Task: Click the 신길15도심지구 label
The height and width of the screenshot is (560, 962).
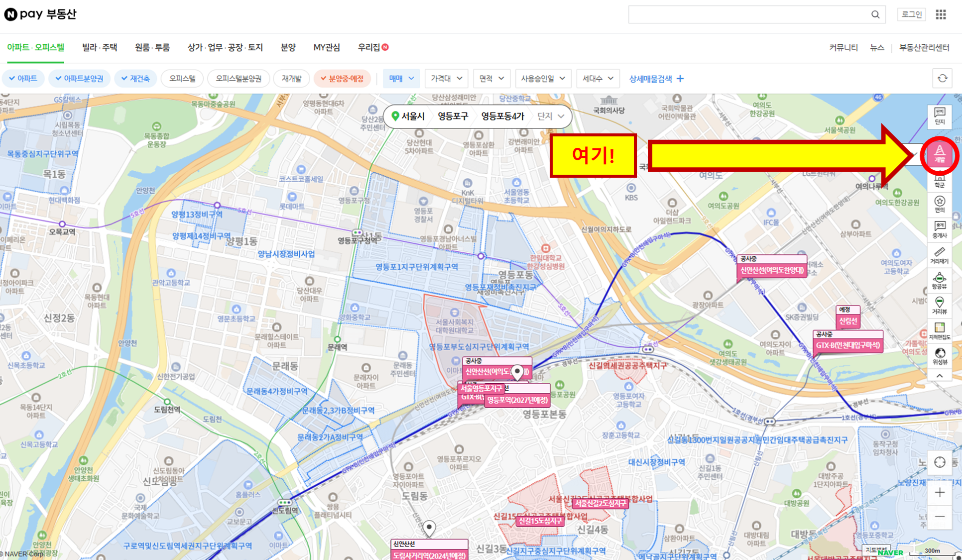Action: click(x=540, y=521)
